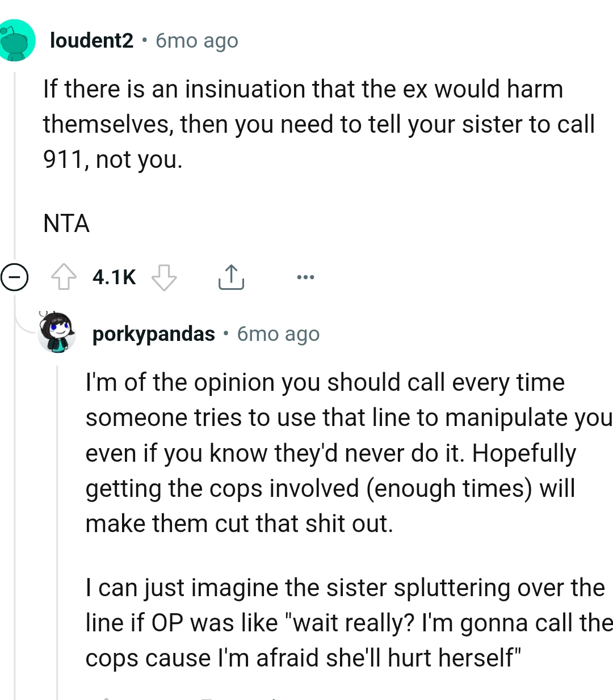
Task: Open the overflow menu on loudent2's comment
Action: (306, 277)
